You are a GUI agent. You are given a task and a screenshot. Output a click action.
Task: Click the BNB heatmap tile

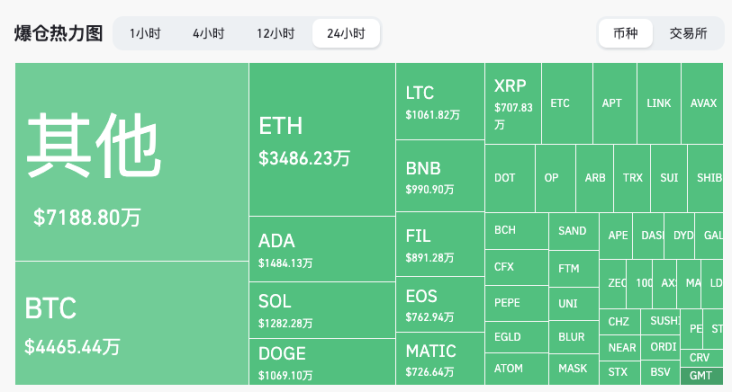(x=440, y=176)
